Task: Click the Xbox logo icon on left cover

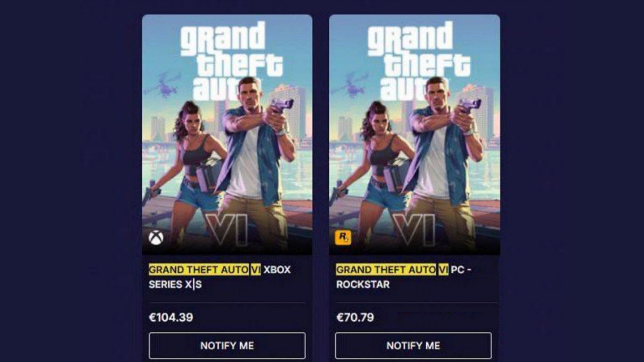Action: pos(156,238)
